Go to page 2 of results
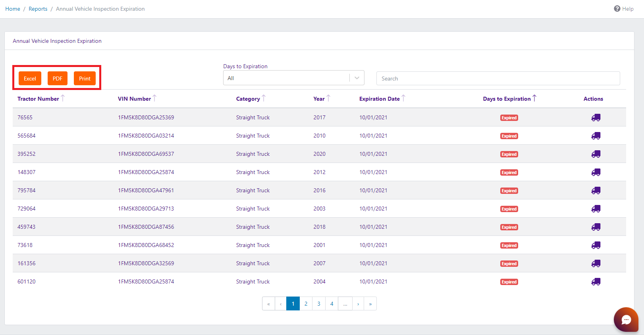 (x=306, y=304)
